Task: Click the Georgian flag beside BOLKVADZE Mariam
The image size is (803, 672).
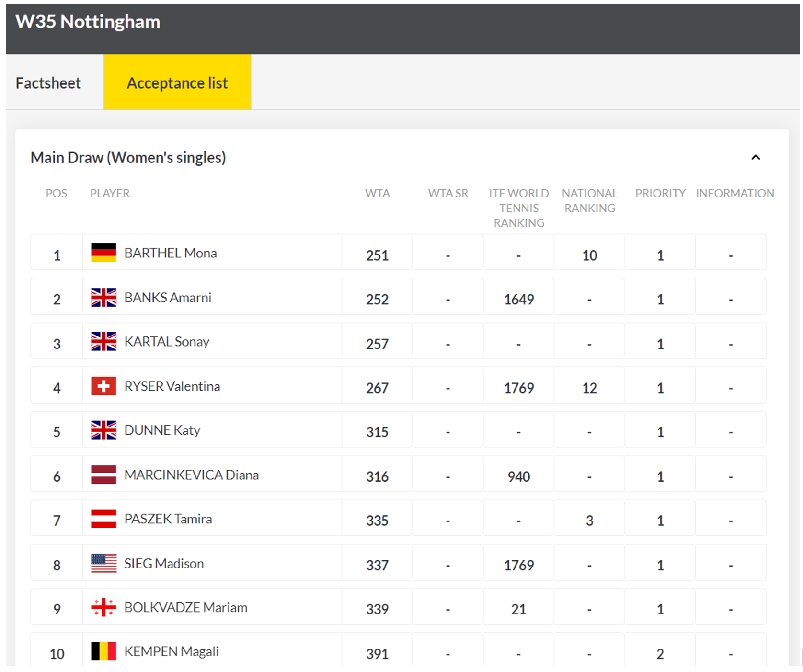Action: [103, 607]
